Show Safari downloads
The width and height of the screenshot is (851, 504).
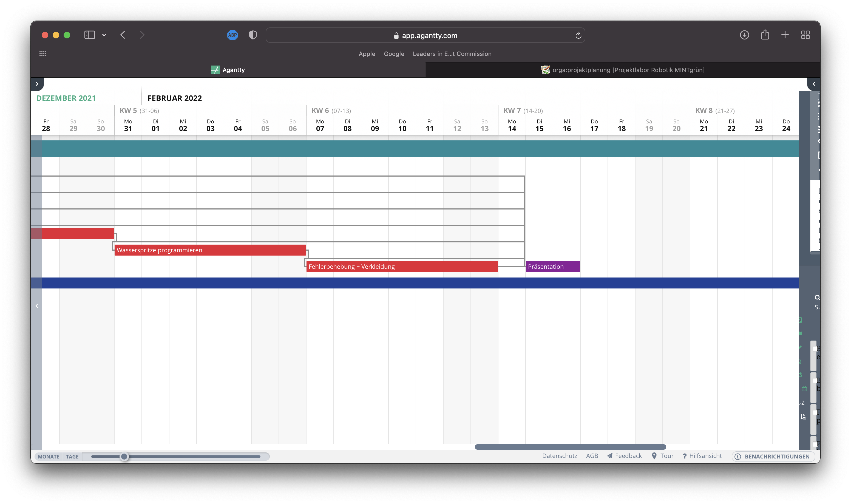coord(744,35)
